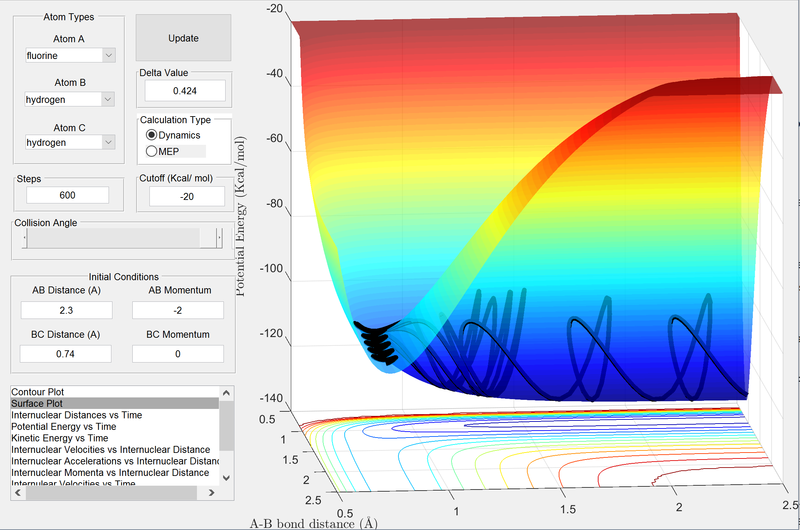This screenshot has height=530, width=800.
Task: Pick Kinetic Energy vs Time entry
Action: pos(62,438)
